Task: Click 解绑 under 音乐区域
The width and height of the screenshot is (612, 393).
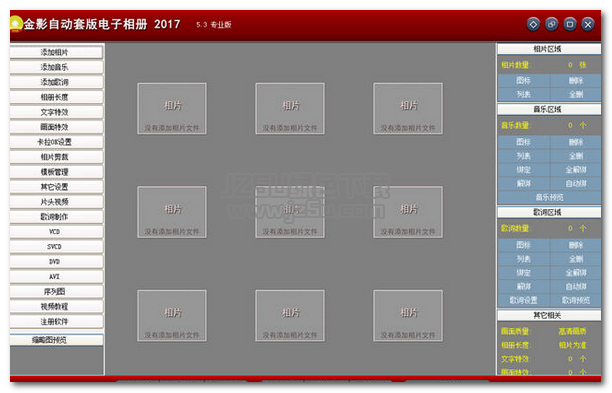Action: [523, 183]
